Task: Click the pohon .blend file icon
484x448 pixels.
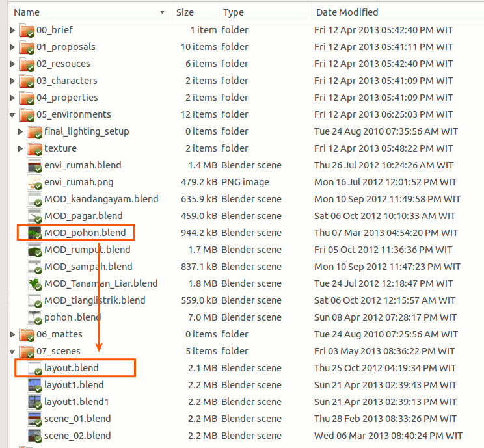Action: coord(34,318)
